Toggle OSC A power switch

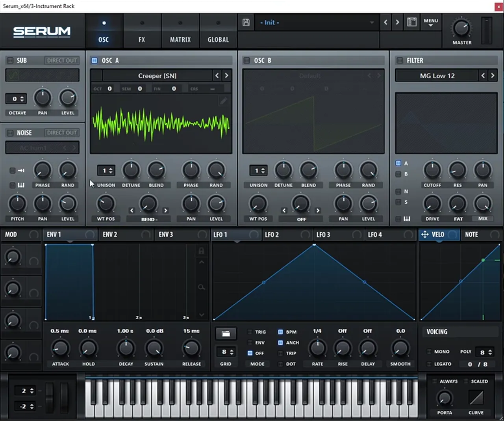click(94, 60)
